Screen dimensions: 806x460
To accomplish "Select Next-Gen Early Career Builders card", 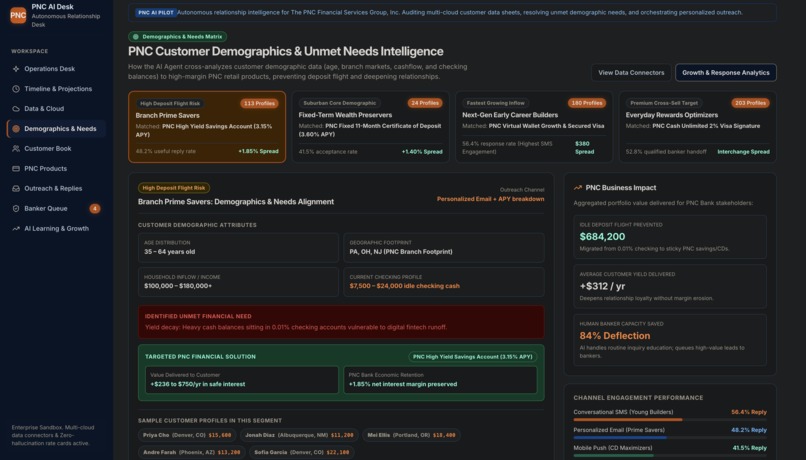I will tap(534, 127).
